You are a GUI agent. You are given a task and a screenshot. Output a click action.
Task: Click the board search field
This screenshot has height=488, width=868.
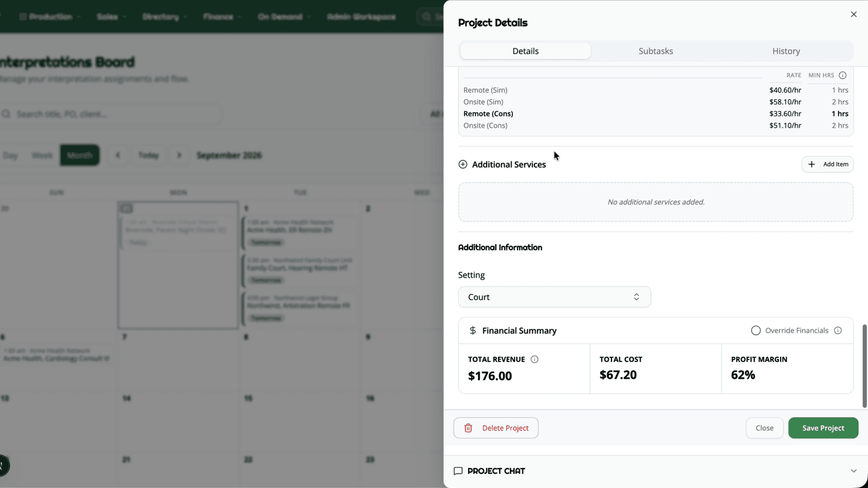click(x=111, y=114)
